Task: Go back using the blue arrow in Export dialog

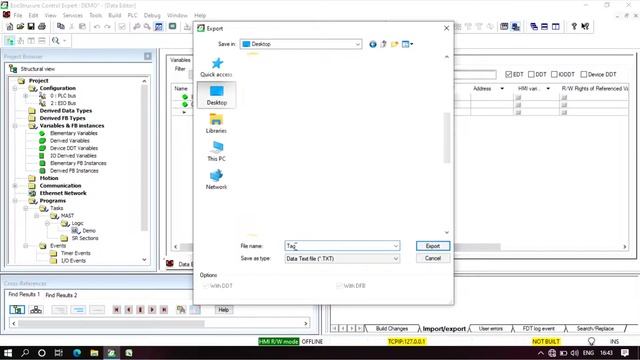Action: pos(373,44)
